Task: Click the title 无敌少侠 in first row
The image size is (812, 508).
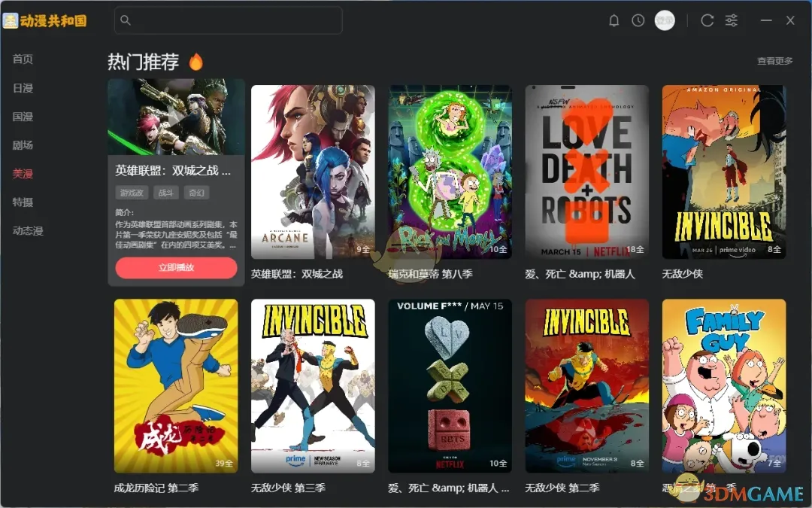Action: 683,274
